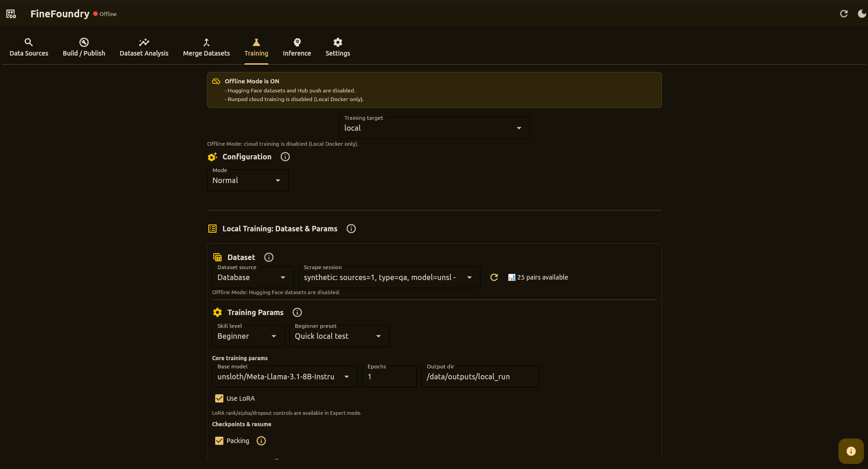Click the FineFoundry logo icon

pyautogui.click(x=11, y=14)
